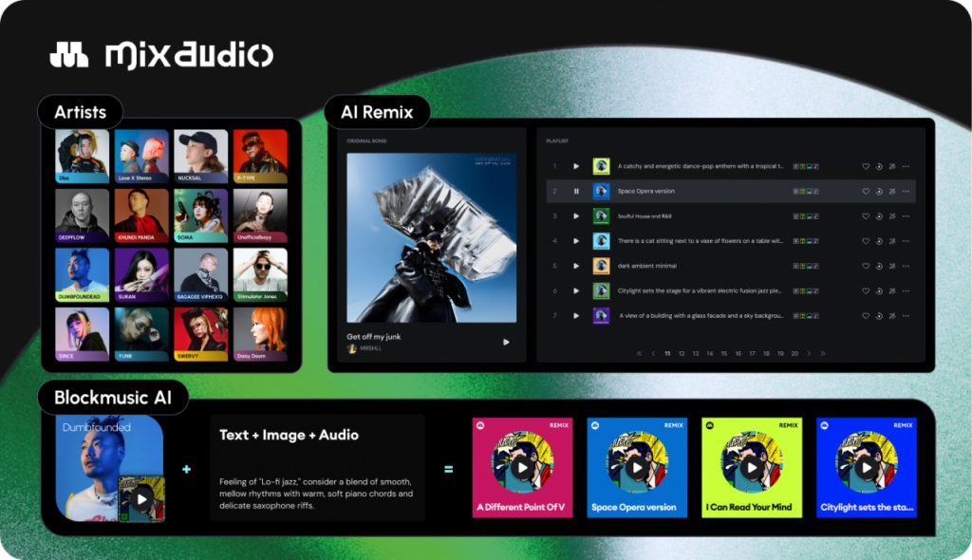Select artist DEEPFLOW thumbnail
This screenshot has width=972, height=560.
point(82,215)
